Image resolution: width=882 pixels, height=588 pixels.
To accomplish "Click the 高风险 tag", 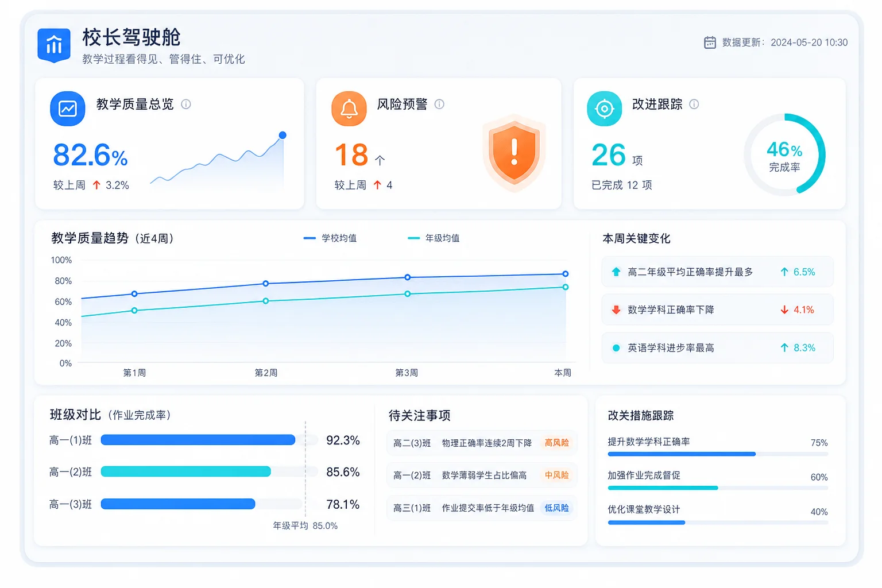I will click(557, 443).
